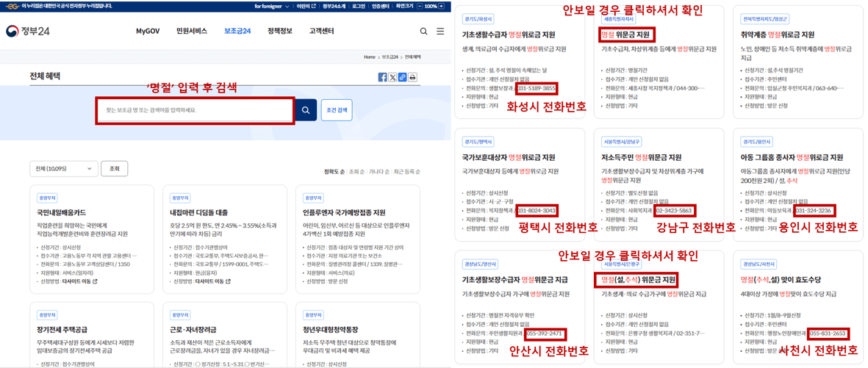The image size is (868, 368).
Task: Open 고객센터 menu
Action: tap(322, 32)
